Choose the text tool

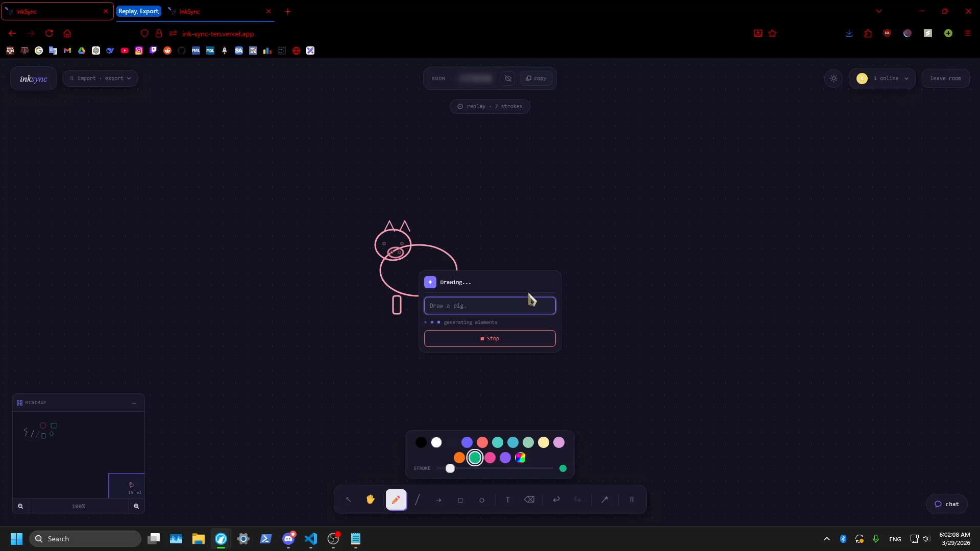pyautogui.click(x=507, y=500)
